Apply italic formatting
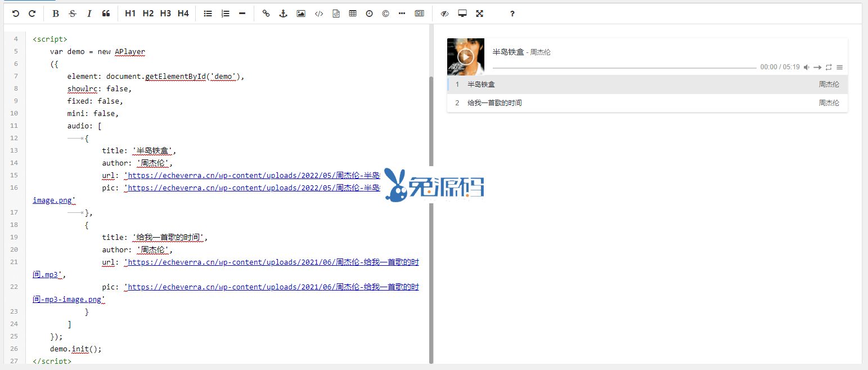868x370 pixels. tap(89, 14)
